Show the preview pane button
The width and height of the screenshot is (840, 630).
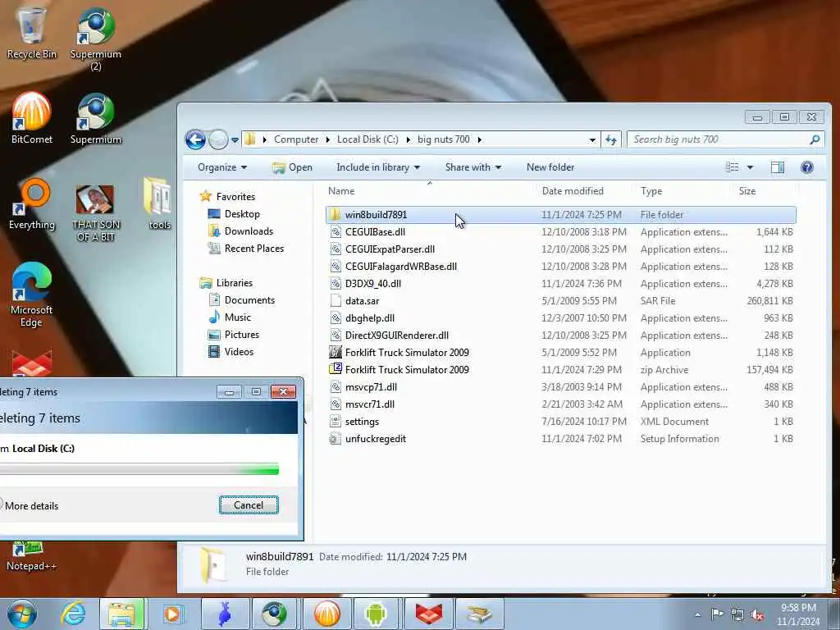[778, 167]
